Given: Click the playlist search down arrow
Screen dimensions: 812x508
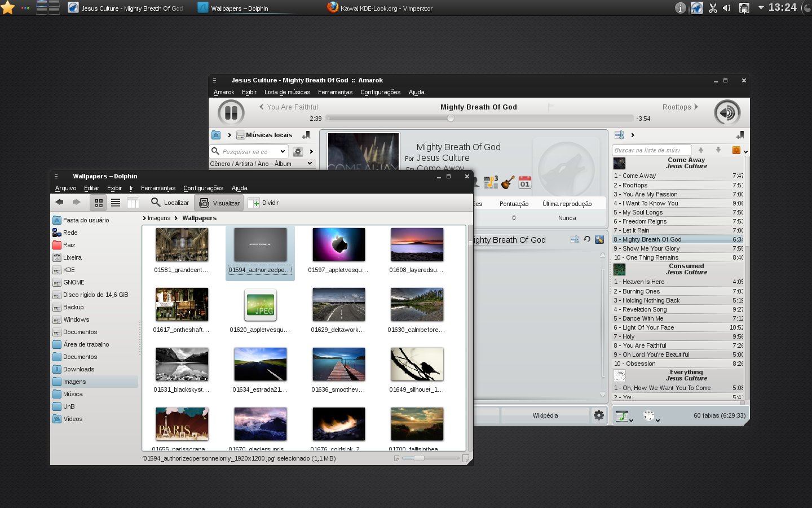Looking at the screenshot, I should click(x=718, y=150).
